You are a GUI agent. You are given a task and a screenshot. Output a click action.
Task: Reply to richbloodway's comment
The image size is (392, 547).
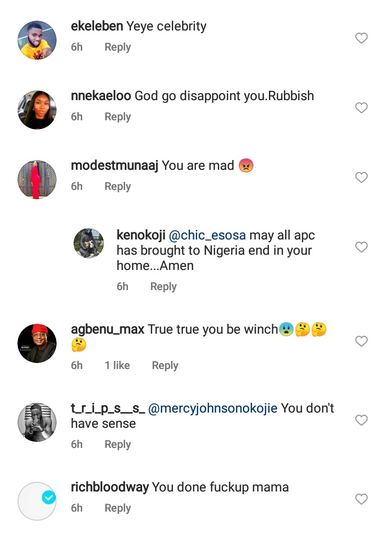118,508
